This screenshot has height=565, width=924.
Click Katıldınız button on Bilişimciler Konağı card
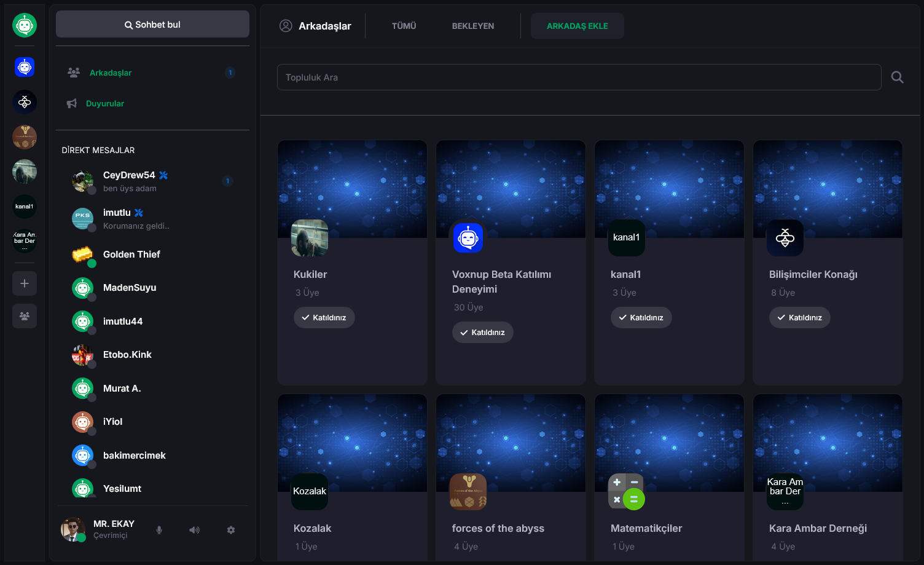(x=799, y=317)
